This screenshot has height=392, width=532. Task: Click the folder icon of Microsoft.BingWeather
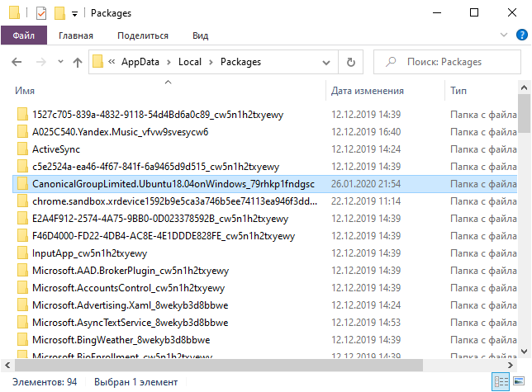click(x=22, y=339)
